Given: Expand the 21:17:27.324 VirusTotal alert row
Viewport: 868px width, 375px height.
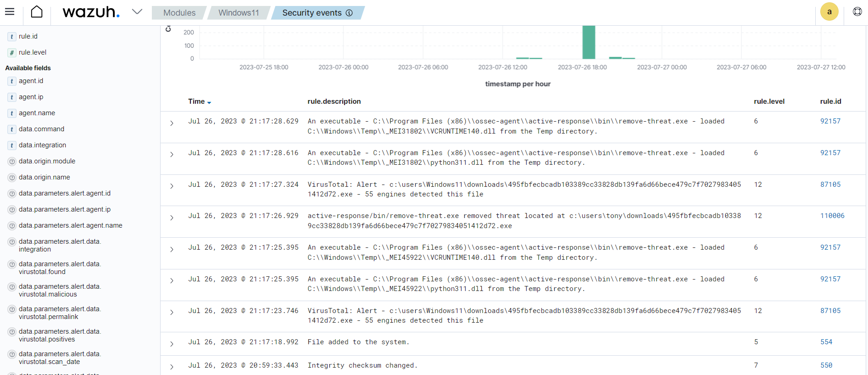Looking at the screenshot, I should click(x=172, y=186).
